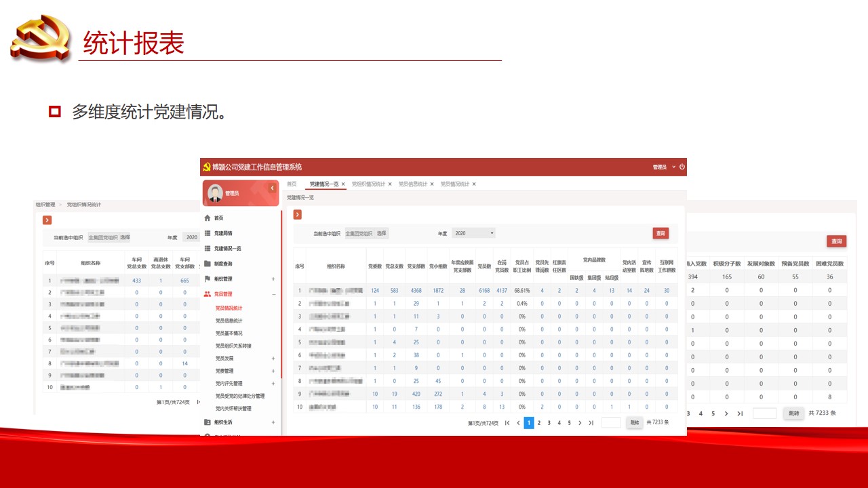Click the power logout icon in header
The width and height of the screenshot is (868, 488).
click(x=682, y=167)
